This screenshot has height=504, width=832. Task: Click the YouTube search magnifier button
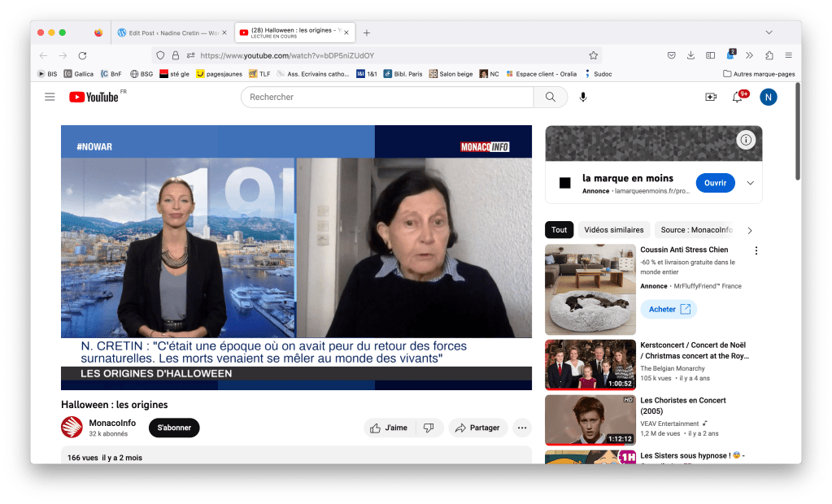point(551,97)
